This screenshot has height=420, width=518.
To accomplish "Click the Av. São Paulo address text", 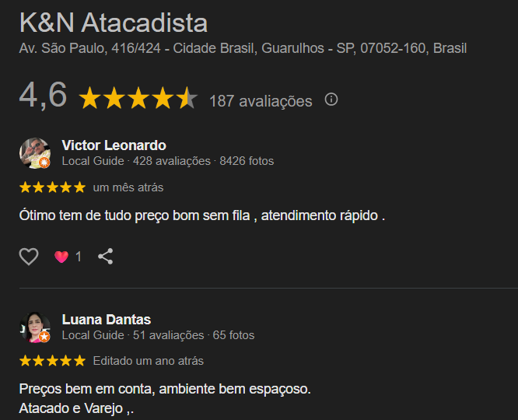I will [243, 48].
